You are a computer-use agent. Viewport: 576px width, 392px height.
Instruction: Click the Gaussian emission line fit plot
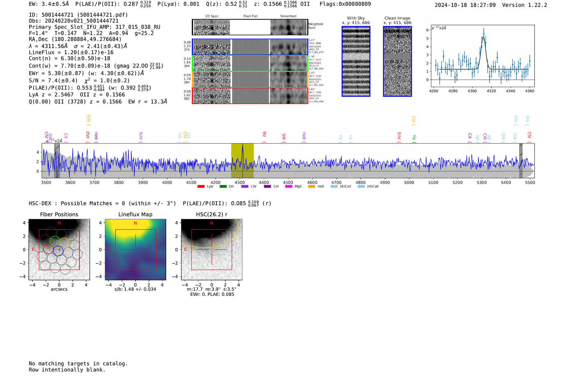(482, 56)
